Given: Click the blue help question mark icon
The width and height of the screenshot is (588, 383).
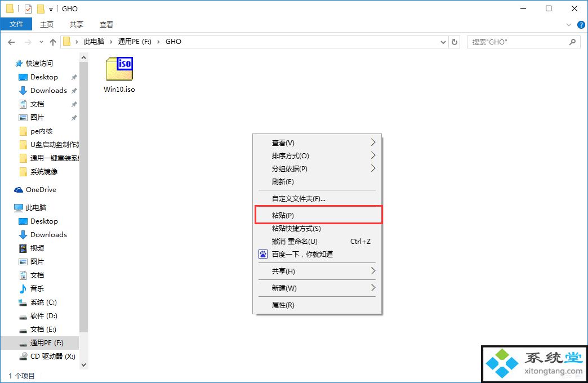Looking at the screenshot, I should coord(581,25).
